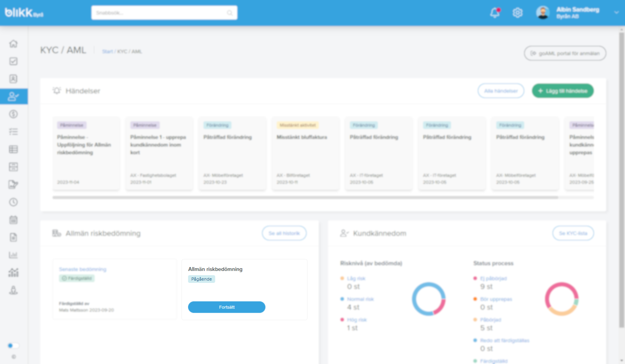Screen dimensions: 625x364
Task: Select the highlighted KYC user-check sidebar icon
Action: click(x=14, y=96)
